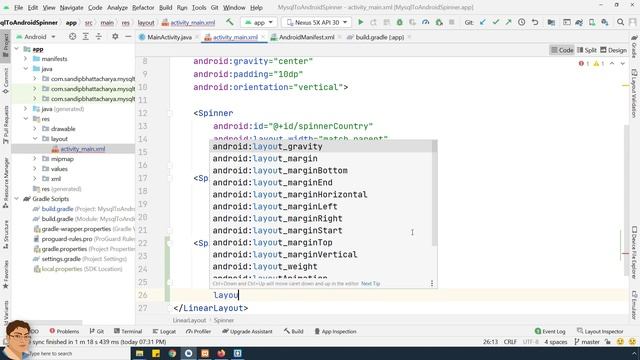
Task: Switch editor to Design view
Action: [x=613, y=50]
